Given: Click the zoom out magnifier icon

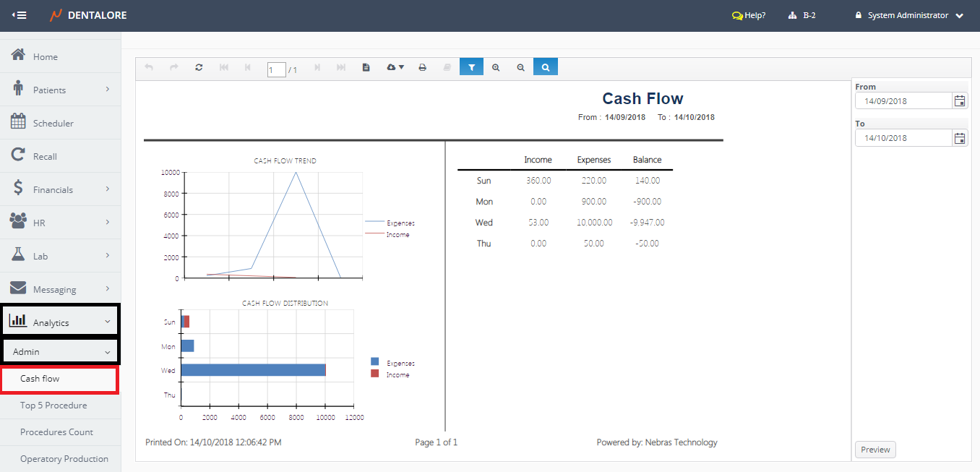Looking at the screenshot, I should pos(520,67).
